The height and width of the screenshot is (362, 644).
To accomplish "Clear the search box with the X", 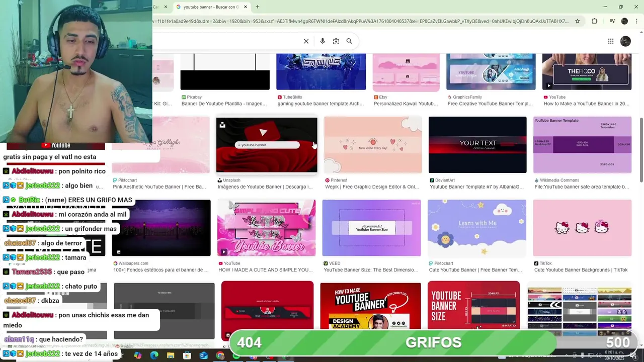I will pyautogui.click(x=306, y=41).
